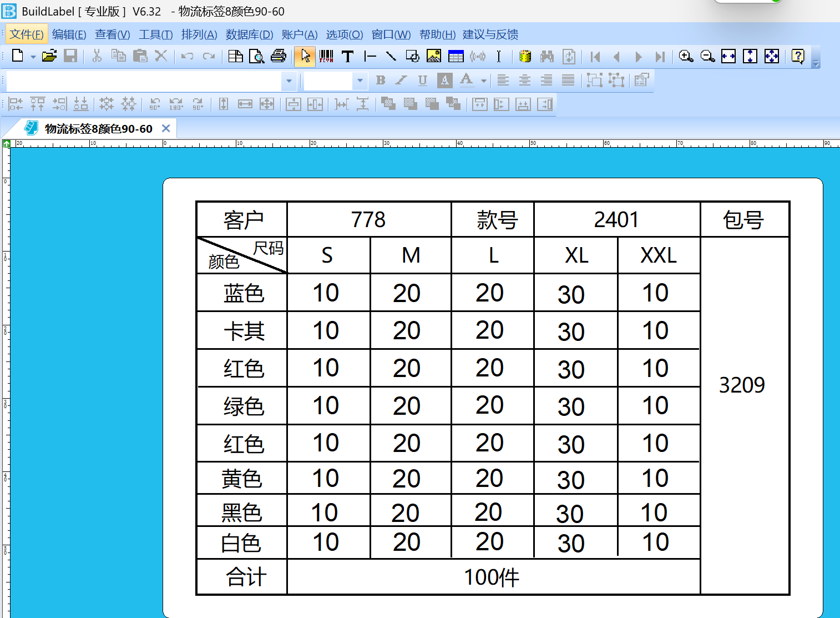
Task: Create a new label document
Action: click(x=18, y=56)
